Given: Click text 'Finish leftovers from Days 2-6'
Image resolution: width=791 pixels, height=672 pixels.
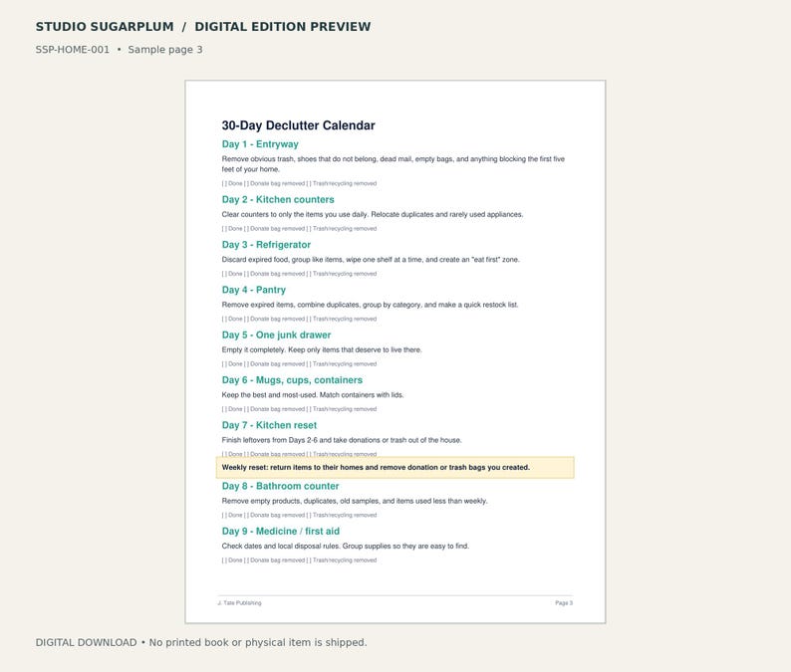Looking at the screenshot, I should tap(269, 440).
